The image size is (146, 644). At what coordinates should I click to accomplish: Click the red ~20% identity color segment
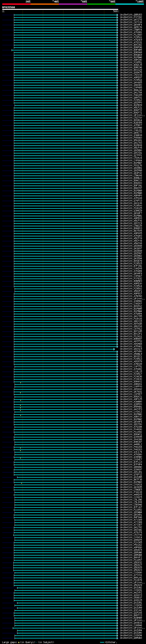coord(16,4)
